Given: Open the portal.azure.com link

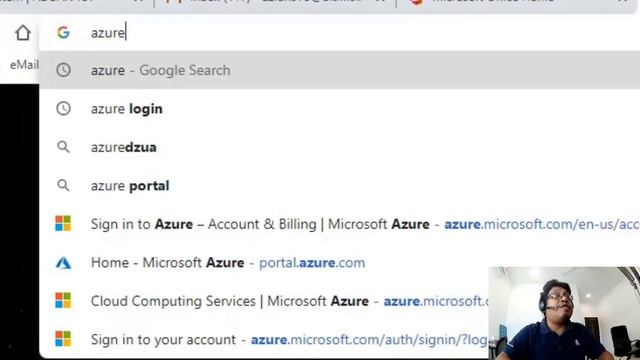Looking at the screenshot, I should coord(312,262).
